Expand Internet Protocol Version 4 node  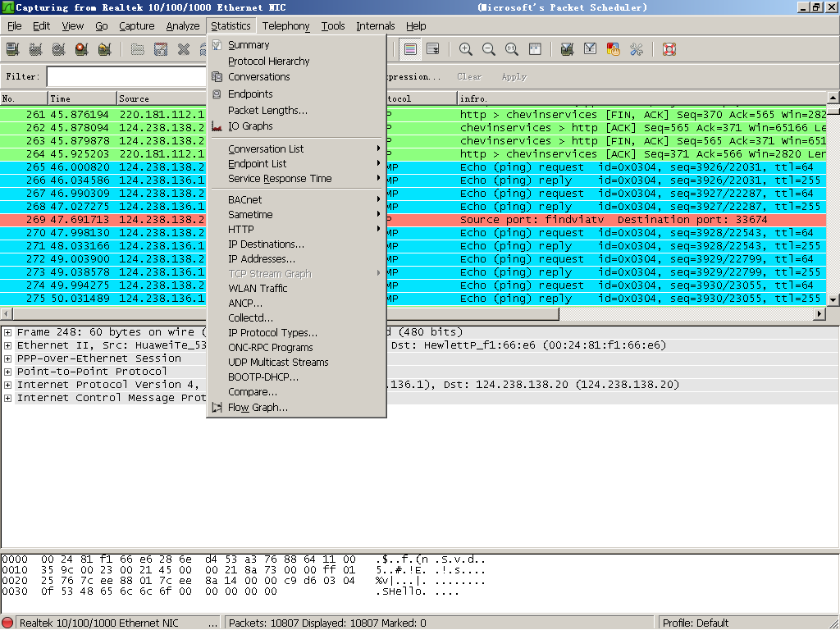[x=7, y=385]
